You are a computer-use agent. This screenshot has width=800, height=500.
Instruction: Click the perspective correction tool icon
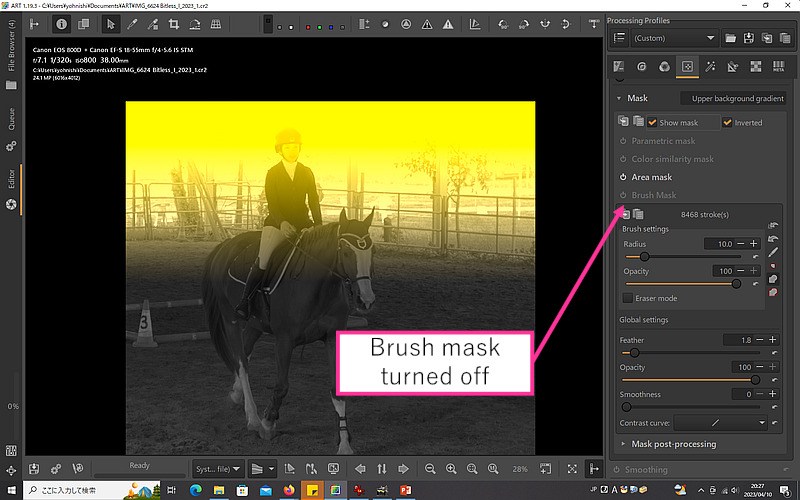216,23
